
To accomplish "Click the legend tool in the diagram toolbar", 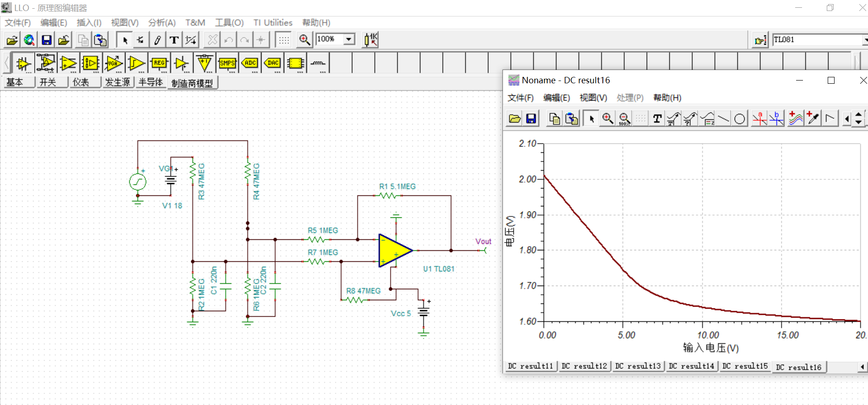I will (x=707, y=119).
